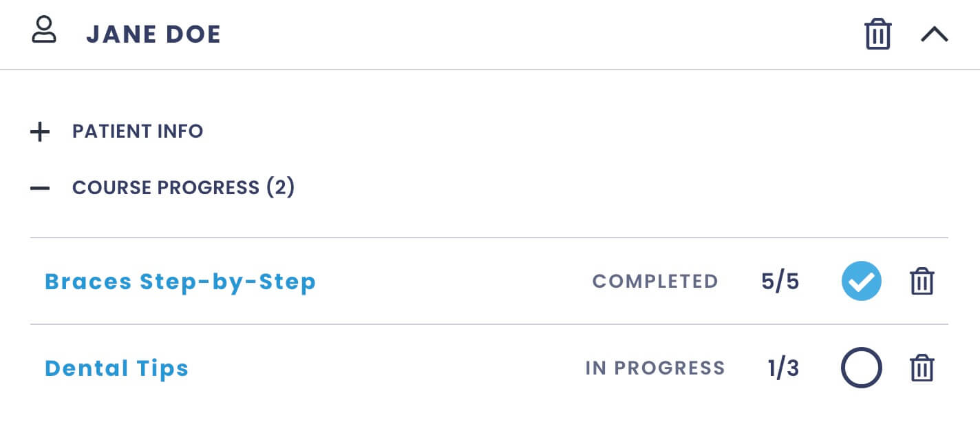Uncheck the completed checkmark for Braces Step-by-Step

[861, 282]
